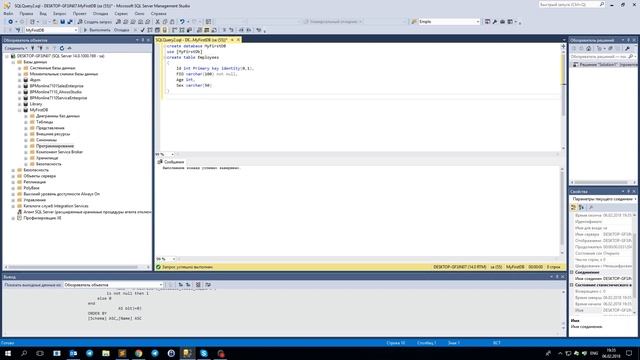Click the Comment out selected lines icon

tap(224, 30)
